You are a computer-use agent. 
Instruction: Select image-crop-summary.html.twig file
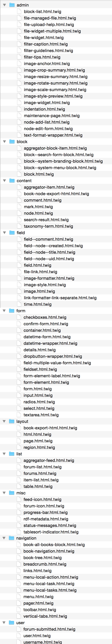point(54,70)
